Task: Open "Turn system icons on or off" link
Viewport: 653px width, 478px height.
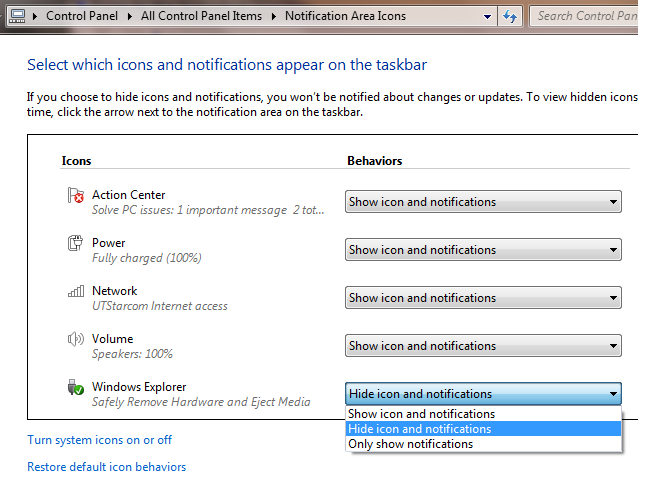Action: coord(99,440)
